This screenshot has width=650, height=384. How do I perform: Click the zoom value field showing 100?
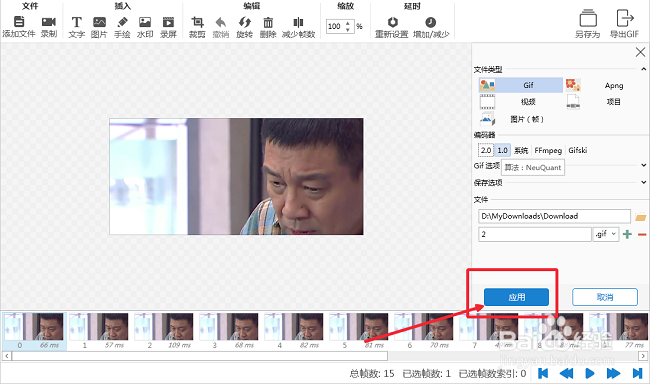(335, 27)
